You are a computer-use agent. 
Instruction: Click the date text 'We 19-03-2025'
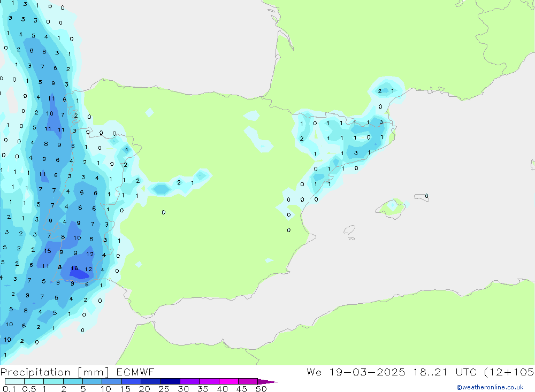(356, 372)
